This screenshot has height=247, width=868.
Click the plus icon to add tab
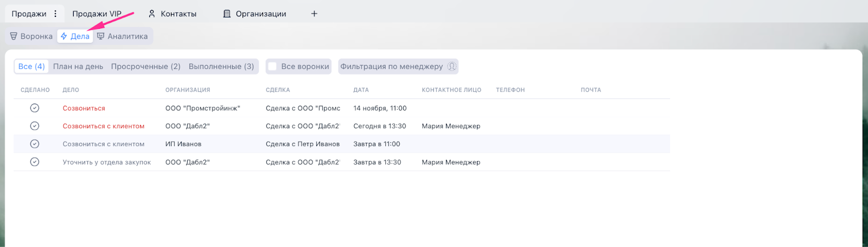(x=314, y=14)
